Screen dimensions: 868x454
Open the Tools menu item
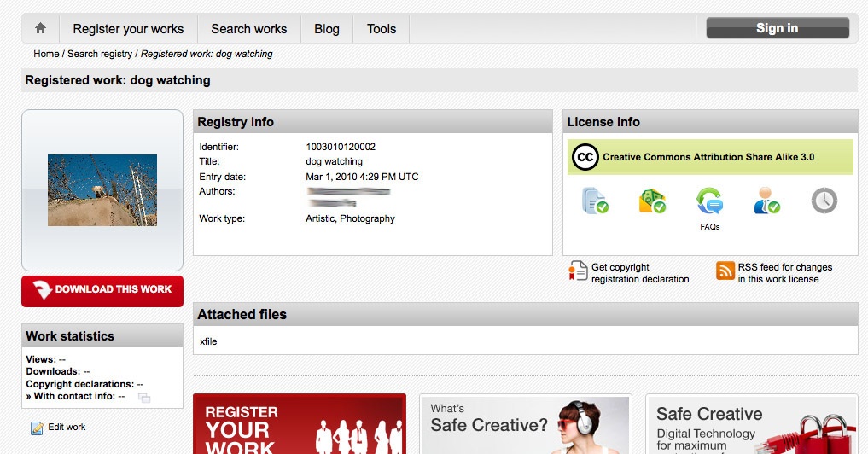382,29
